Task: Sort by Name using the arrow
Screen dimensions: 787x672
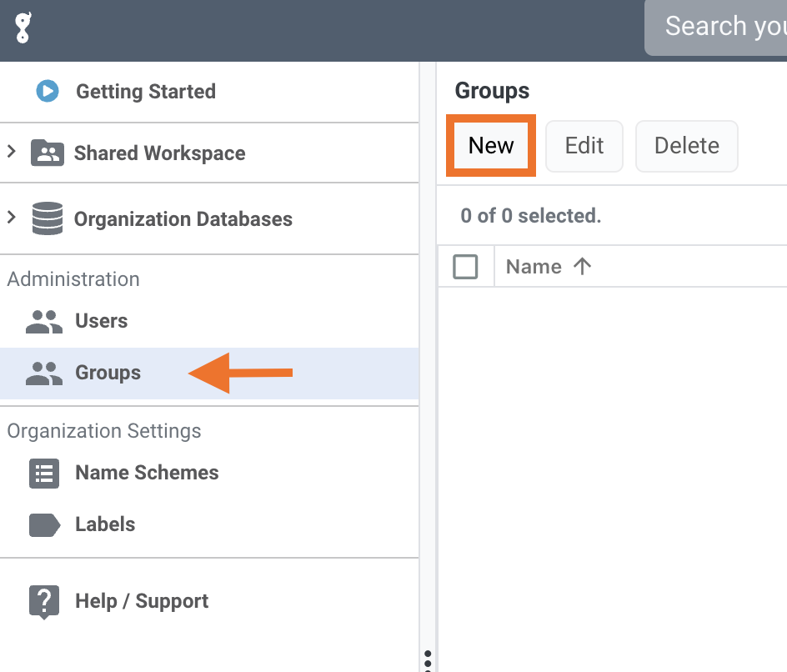Action: [x=582, y=267]
